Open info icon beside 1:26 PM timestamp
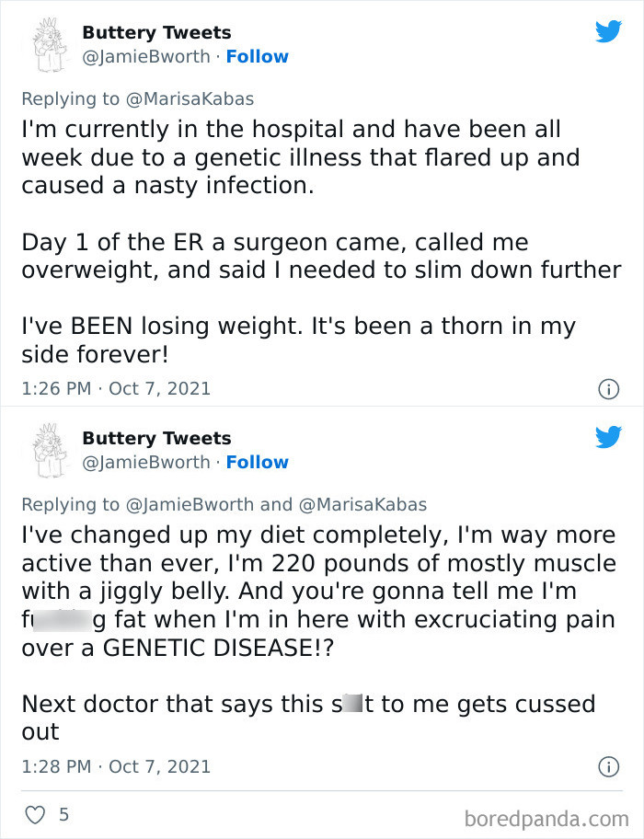Screen dimensions: 644x839 tap(607, 389)
